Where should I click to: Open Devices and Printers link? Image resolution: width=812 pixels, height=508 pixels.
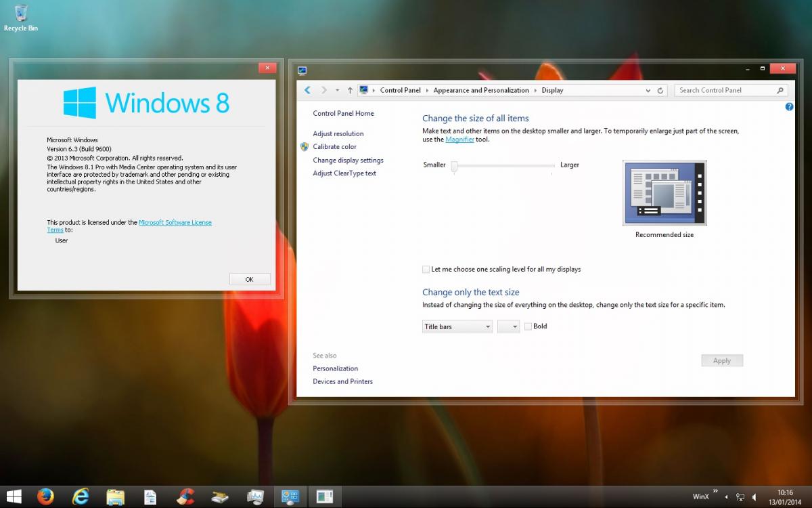(342, 381)
